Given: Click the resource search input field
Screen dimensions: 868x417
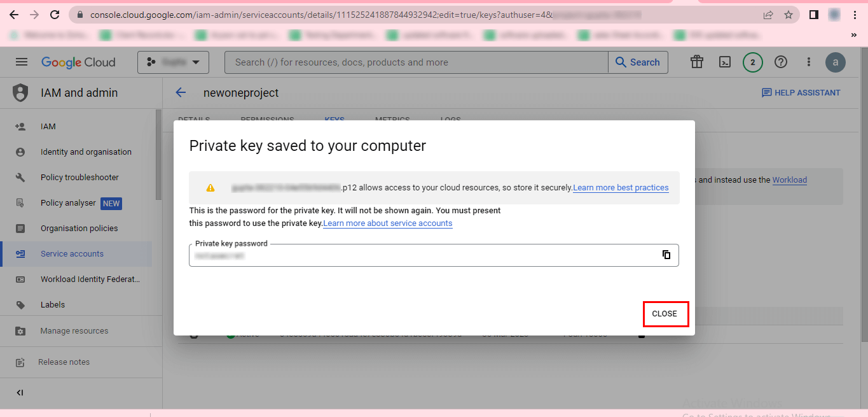Looking at the screenshot, I should [x=417, y=62].
